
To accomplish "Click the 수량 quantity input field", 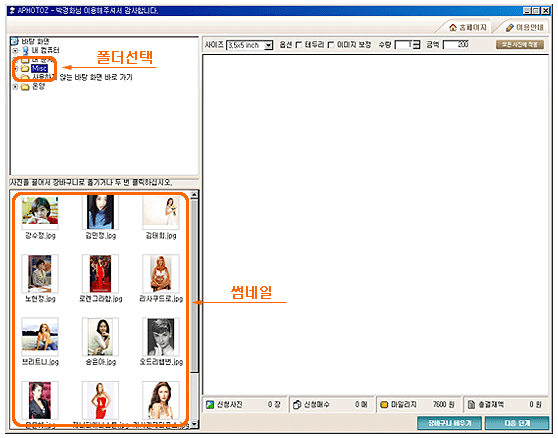I will [x=404, y=45].
